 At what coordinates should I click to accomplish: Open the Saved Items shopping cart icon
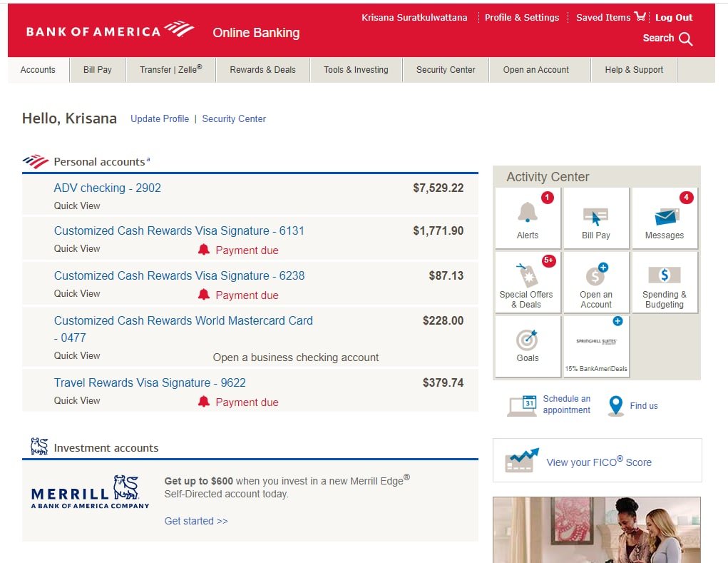pyautogui.click(x=640, y=16)
